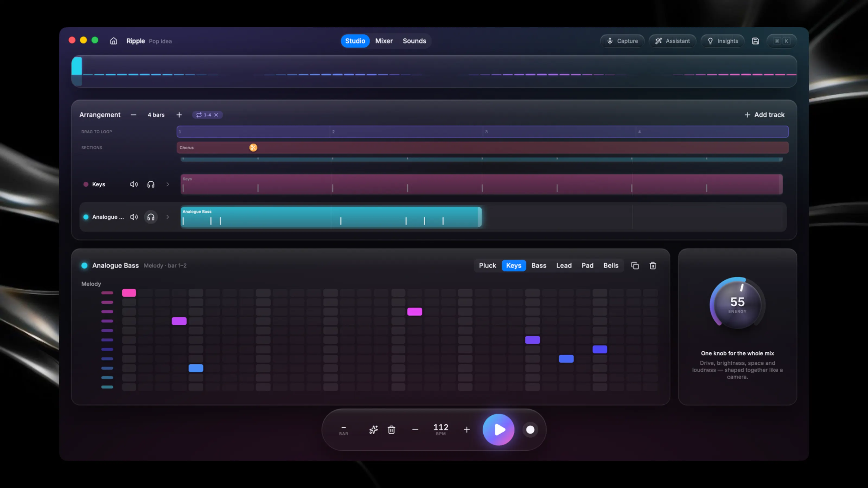Mute the Analogue Bass track speaker
This screenshot has width=868, height=488.
[x=134, y=217]
